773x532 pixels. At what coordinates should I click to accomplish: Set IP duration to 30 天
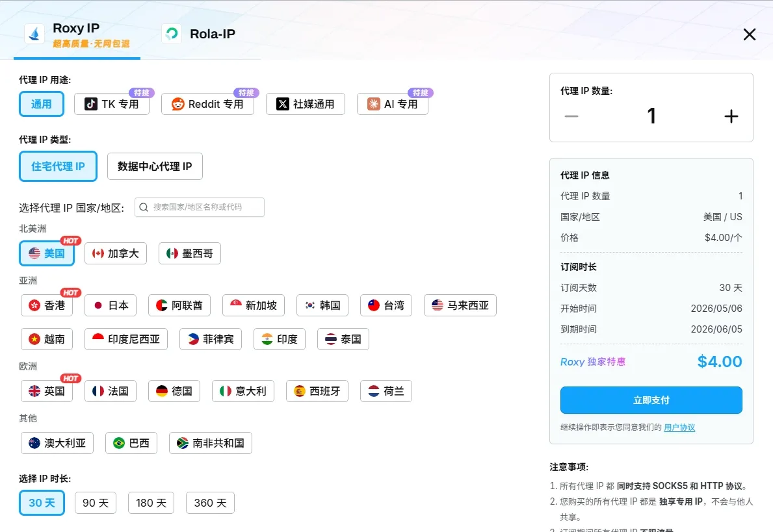click(42, 503)
